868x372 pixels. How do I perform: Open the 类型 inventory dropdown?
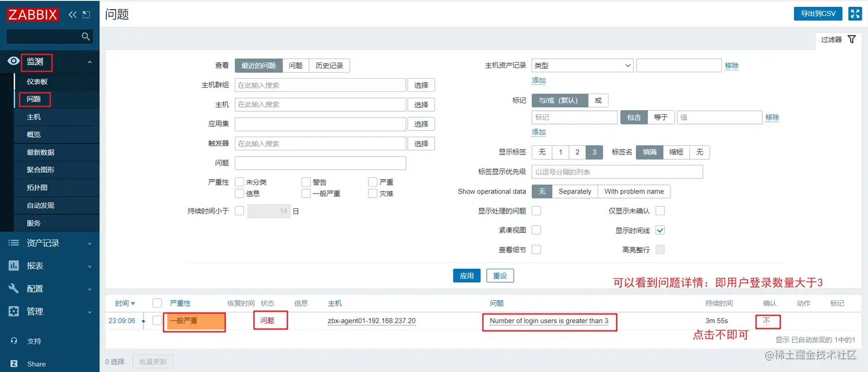pyautogui.click(x=582, y=65)
